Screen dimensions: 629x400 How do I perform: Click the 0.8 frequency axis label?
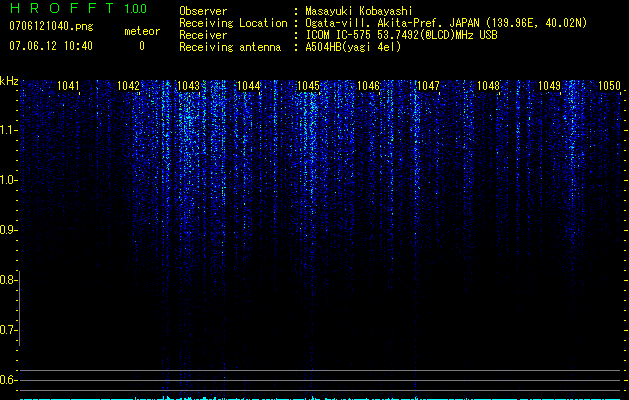(7, 280)
